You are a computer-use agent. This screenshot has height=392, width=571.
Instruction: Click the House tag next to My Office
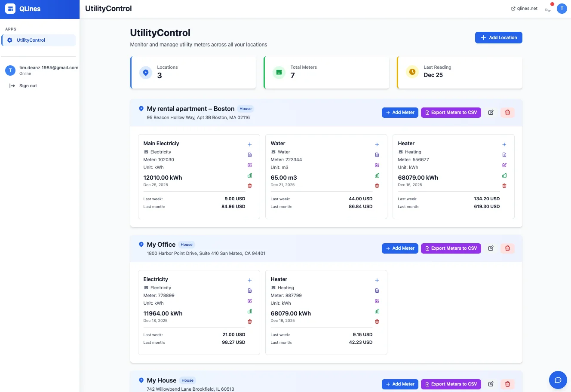coord(187,245)
